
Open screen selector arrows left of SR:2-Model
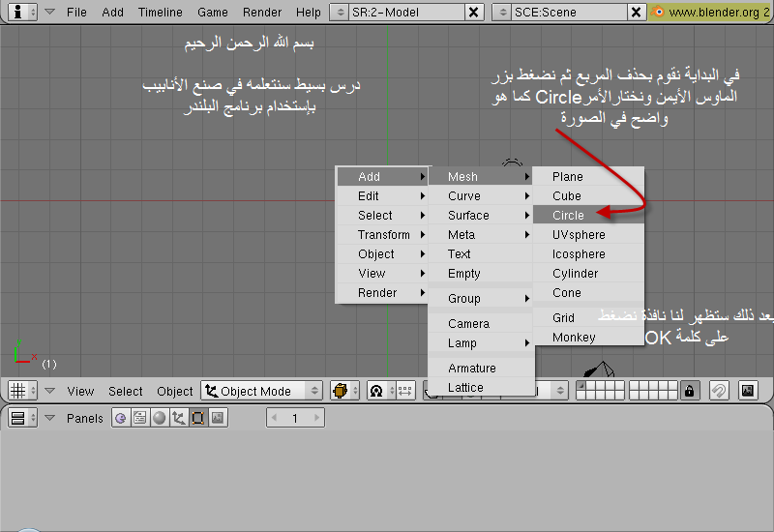pos(341,13)
